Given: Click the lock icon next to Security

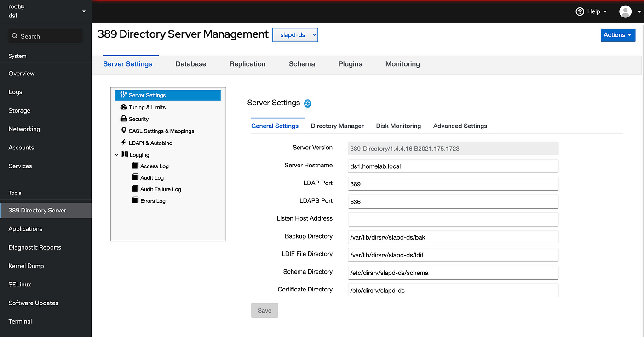Looking at the screenshot, I should (x=123, y=119).
